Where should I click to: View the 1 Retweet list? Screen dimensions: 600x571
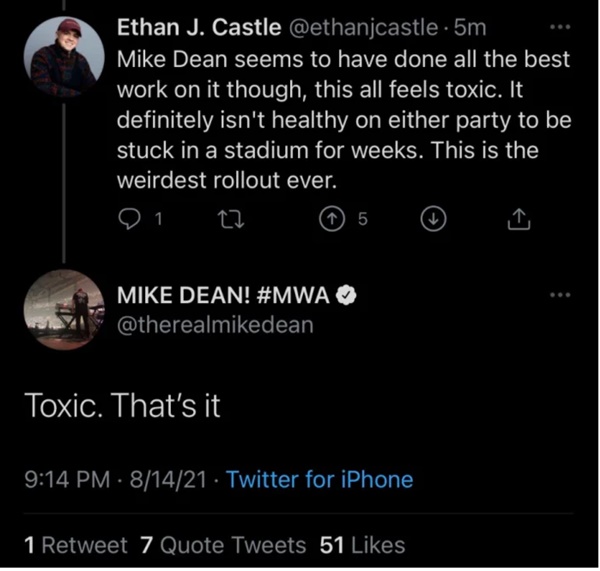[75, 545]
